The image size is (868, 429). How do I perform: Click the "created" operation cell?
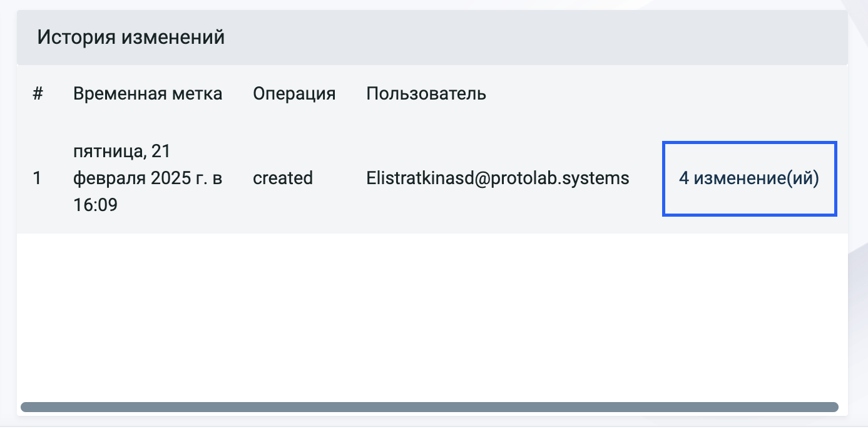click(x=283, y=178)
